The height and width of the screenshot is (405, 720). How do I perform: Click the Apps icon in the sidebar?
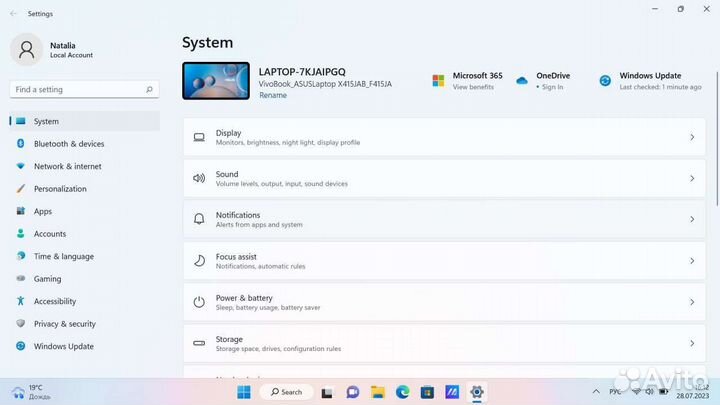[21, 211]
